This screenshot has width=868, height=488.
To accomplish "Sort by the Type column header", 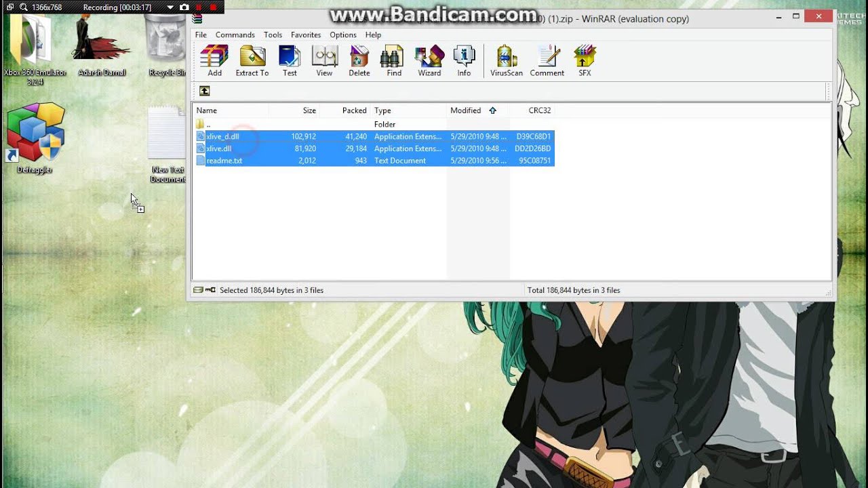I will click(408, 110).
